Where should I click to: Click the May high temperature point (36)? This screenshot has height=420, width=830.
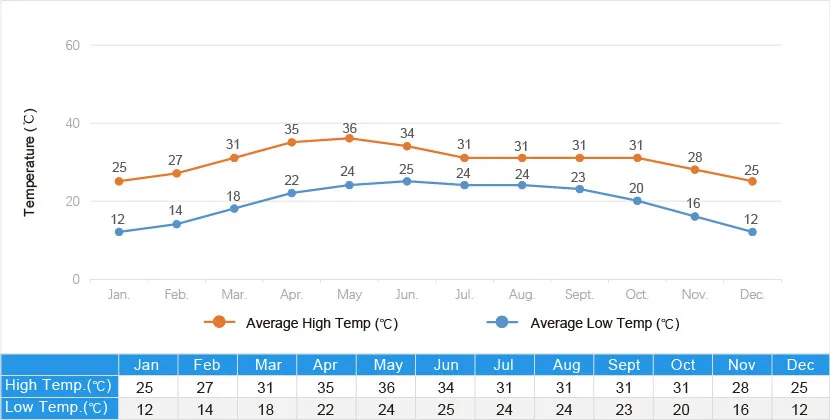tap(349, 138)
